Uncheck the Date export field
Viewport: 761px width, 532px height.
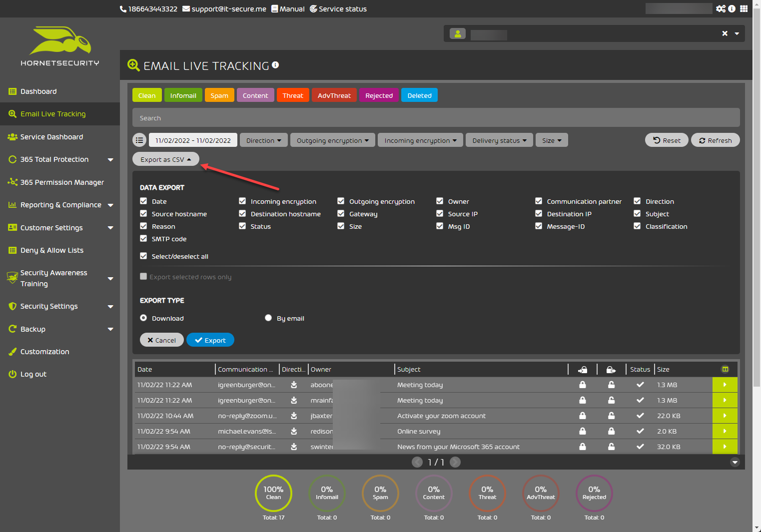click(x=143, y=201)
